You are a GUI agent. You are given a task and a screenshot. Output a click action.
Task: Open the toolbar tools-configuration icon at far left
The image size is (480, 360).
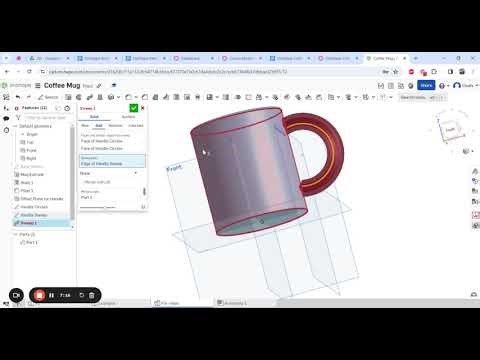[6, 97]
